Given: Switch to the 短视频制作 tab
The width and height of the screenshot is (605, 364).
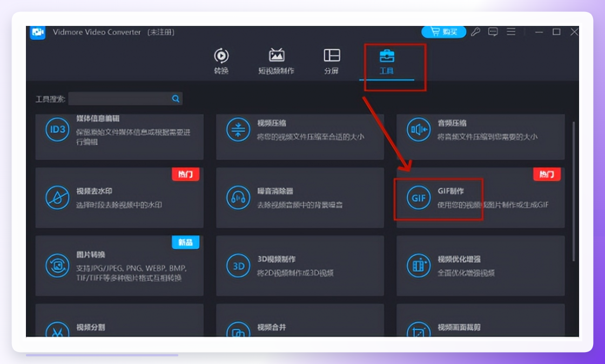Looking at the screenshot, I should click(276, 61).
